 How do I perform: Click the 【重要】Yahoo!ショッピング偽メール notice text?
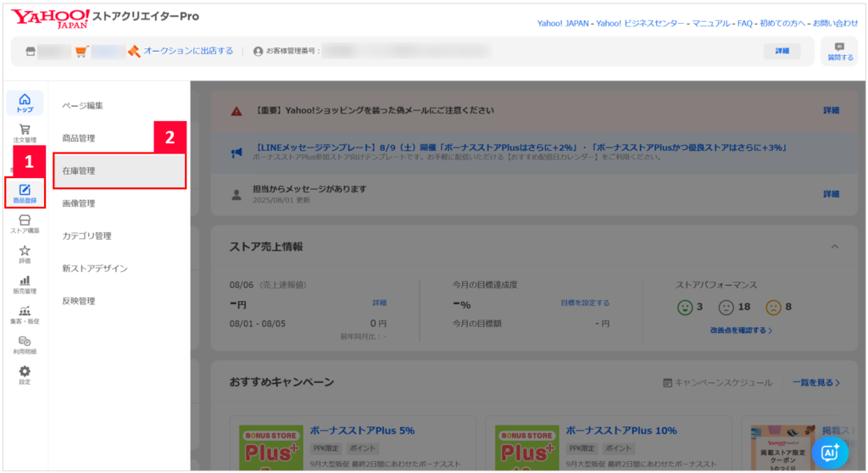[374, 110]
